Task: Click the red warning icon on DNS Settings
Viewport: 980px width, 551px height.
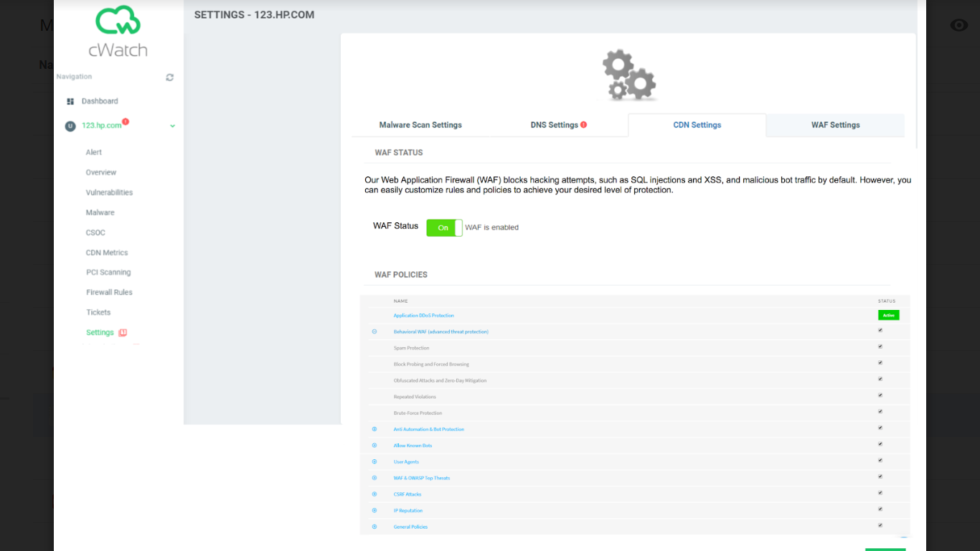Action: point(583,125)
